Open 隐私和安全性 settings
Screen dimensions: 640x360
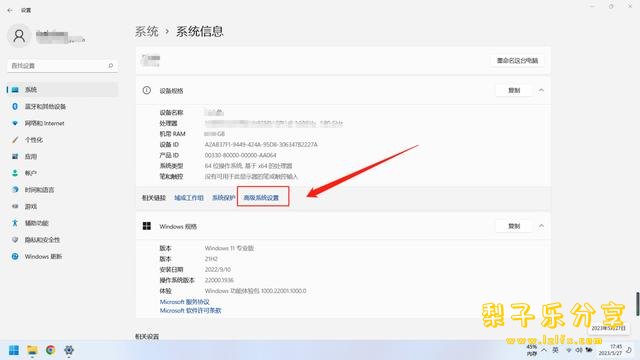[x=62, y=240]
